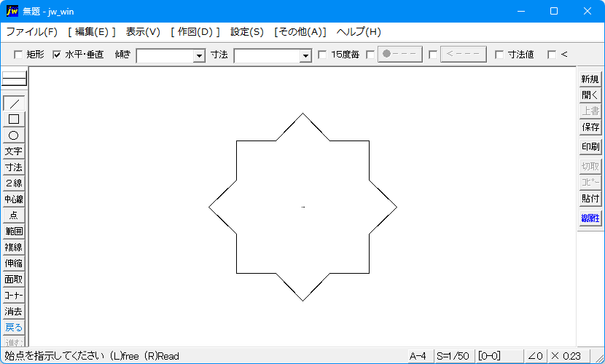Select the 寸法 dimension tool in left toolbar
Screen dimensions: 605x364
click(x=14, y=167)
